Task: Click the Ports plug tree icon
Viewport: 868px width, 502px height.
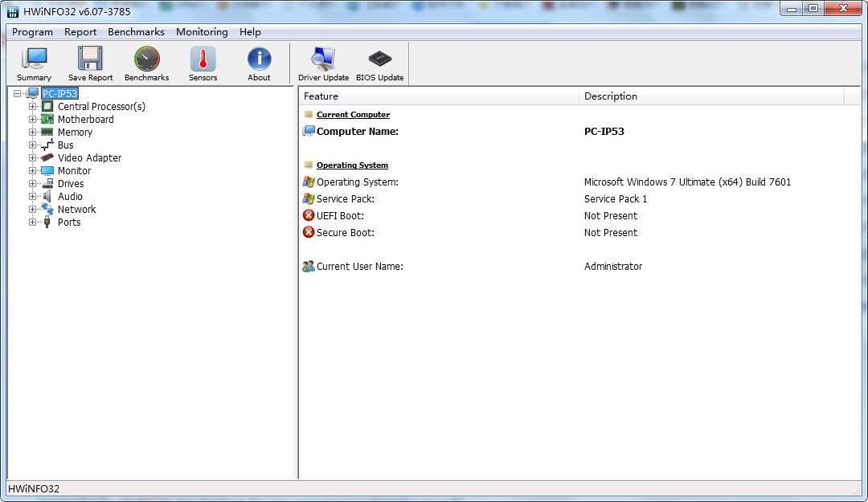Action: pyautogui.click(x=47, y=222)
